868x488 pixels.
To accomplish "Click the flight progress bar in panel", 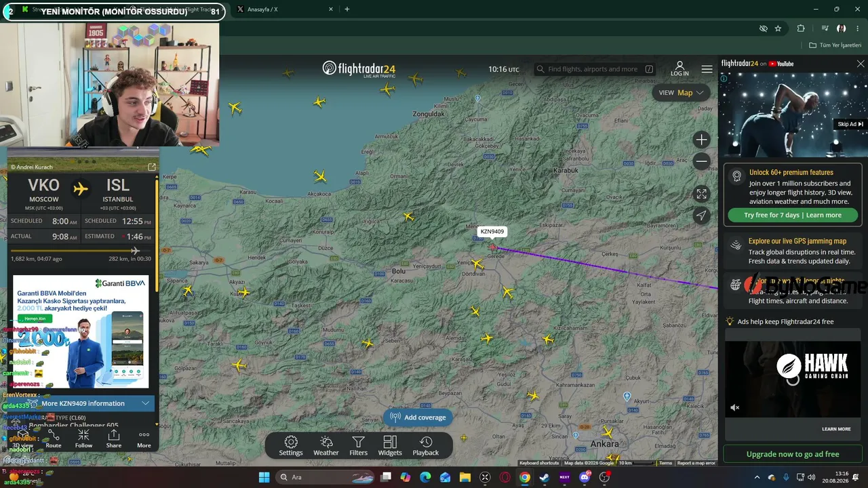I will click(x=81, y=251).
